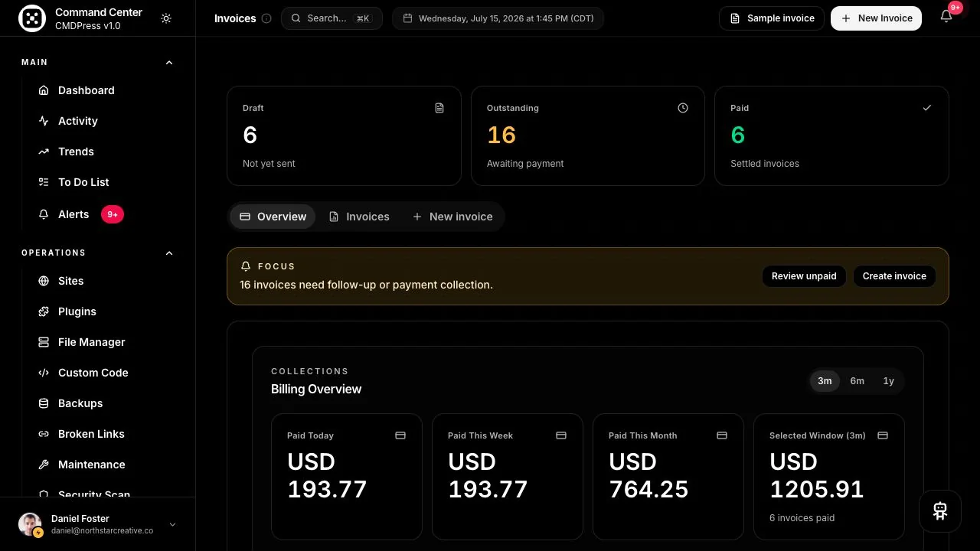Select the 6m time window

tap(857, 381)
